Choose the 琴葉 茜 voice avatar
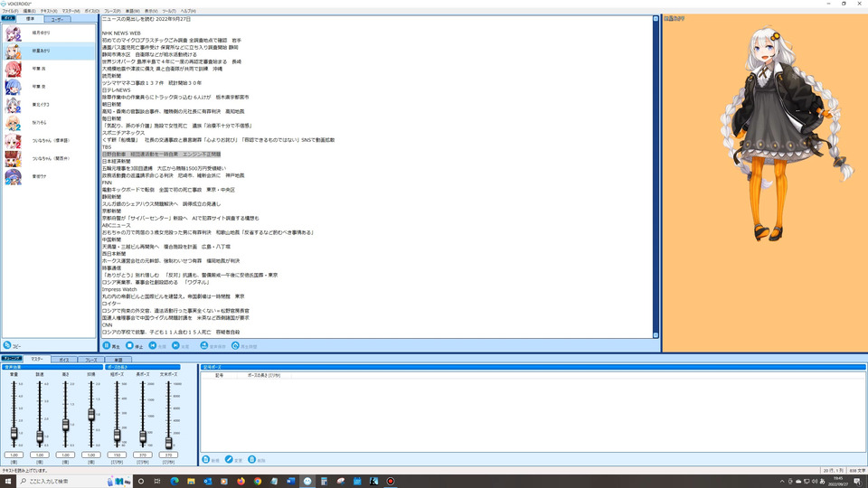 [14, 70]
